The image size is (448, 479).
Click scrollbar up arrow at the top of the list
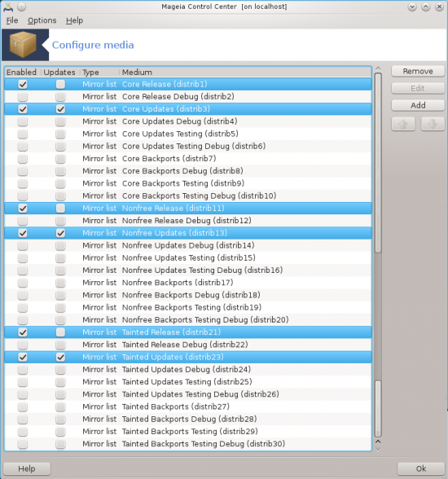pyautogui.click(x=378, y=68)
